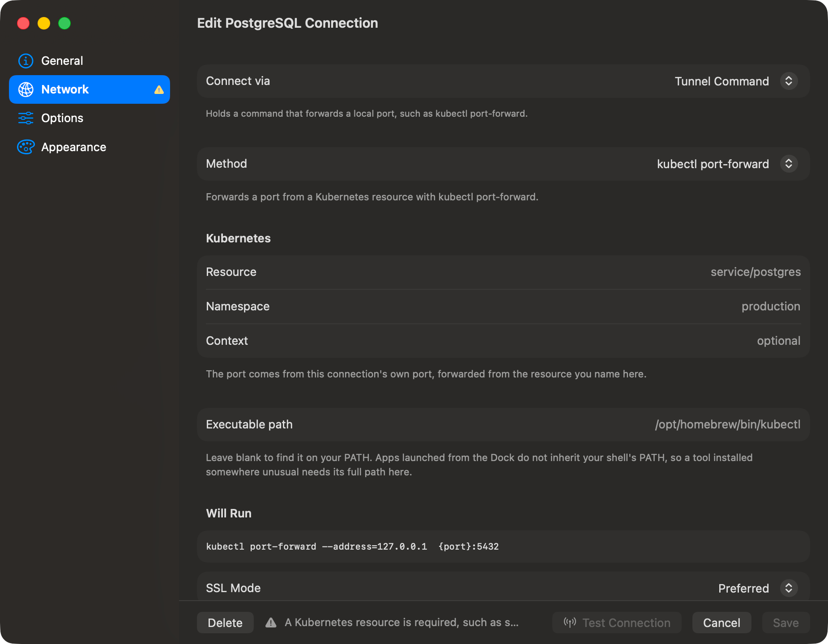Click the 'Holds a command that forwards' description
Image resolution: width=828 pixels, height=644 pixels.
367,114
